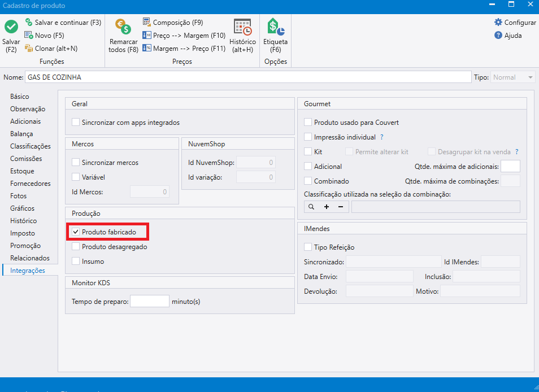Click the Inclusão field
539x392 pixels.
[486, 277]
